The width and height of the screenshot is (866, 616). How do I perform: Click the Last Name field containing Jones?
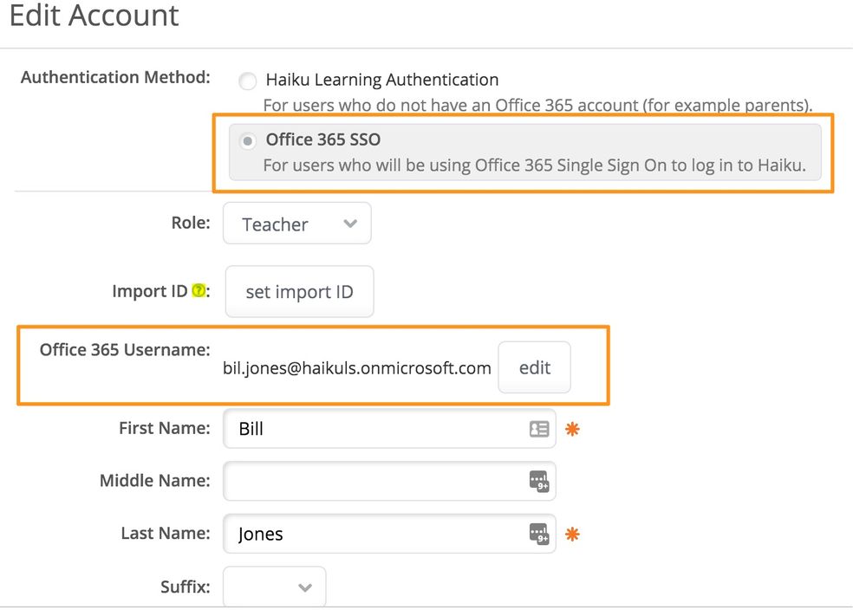[x=389, y=534]
